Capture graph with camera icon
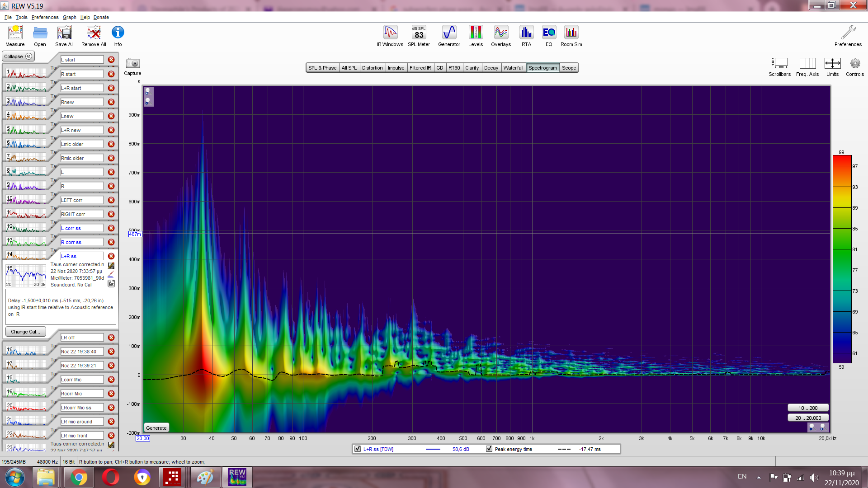 click(x=132, y=64)
